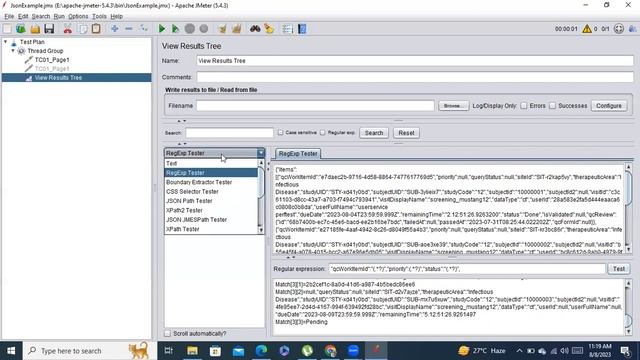Click the Search button
The image size is (640, 360).
374,133
